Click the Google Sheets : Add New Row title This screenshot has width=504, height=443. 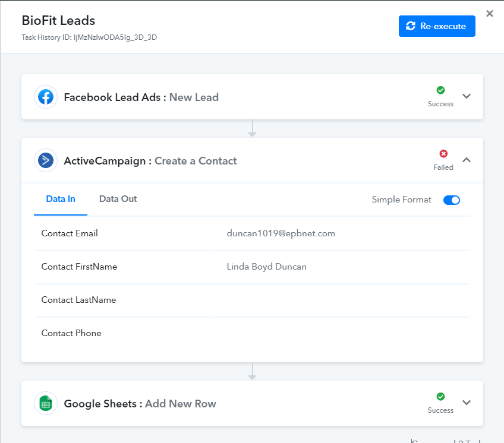140,403
